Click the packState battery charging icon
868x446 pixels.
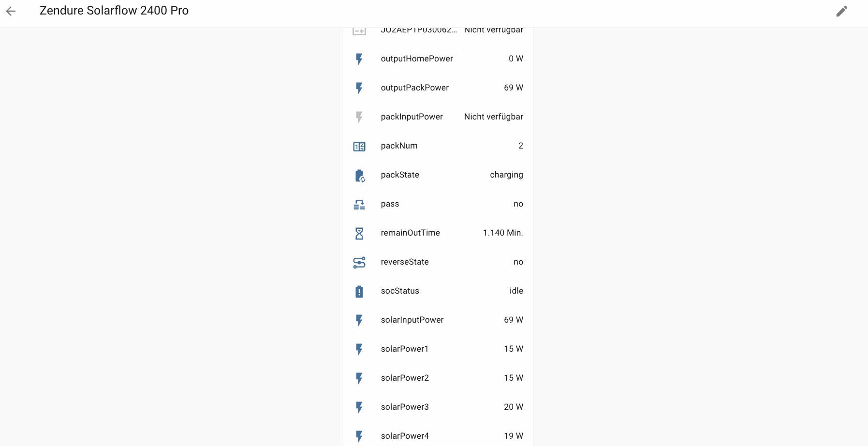click(x=359, y=175)
